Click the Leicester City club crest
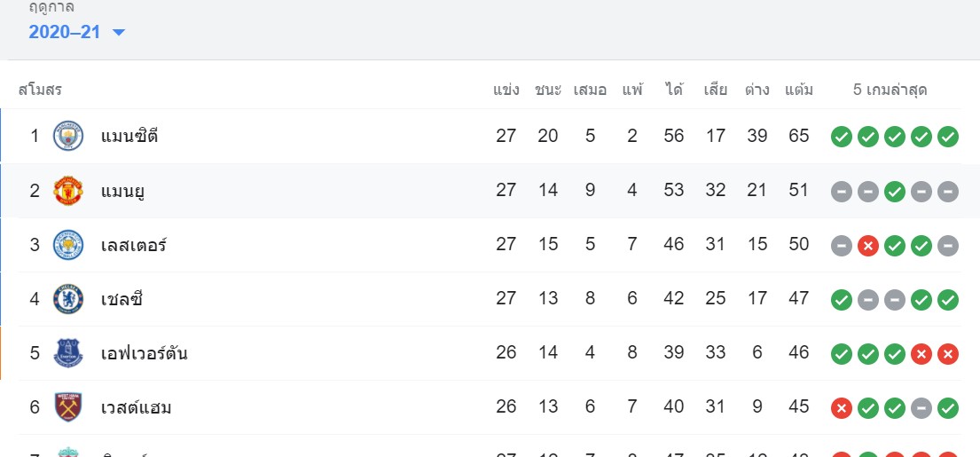This screenshot has width=980, height=457. point(68,244)
